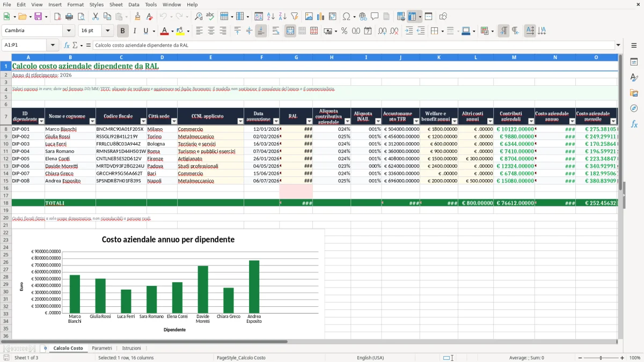
Task: Click the Increase Indent icon
Action: point(409,31)
